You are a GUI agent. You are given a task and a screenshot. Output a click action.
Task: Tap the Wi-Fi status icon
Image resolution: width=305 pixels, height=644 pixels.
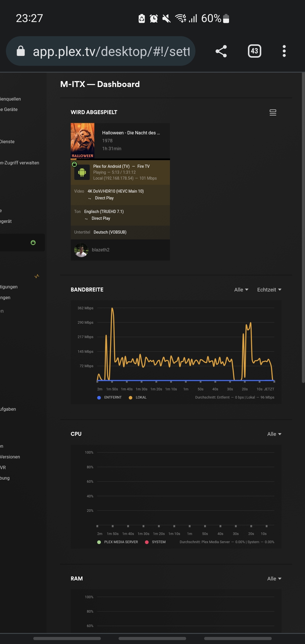180,18
